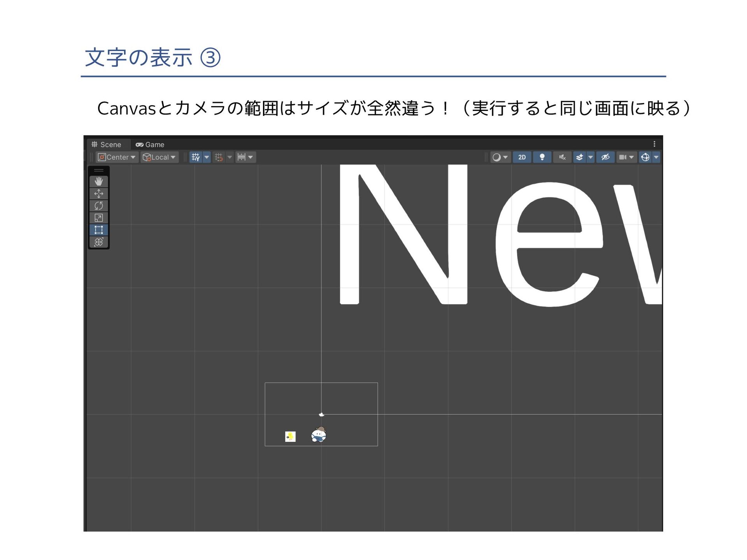Viewport: 747px width, 560px height.
Task: Select the Move tool
Action: 98,194
